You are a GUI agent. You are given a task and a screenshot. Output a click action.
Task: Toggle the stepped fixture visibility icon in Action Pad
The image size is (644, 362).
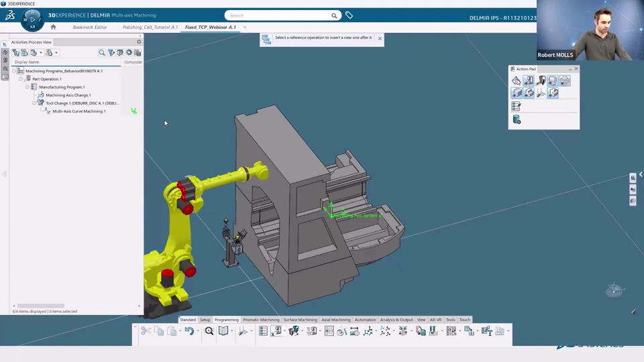(x=529, y=93)
